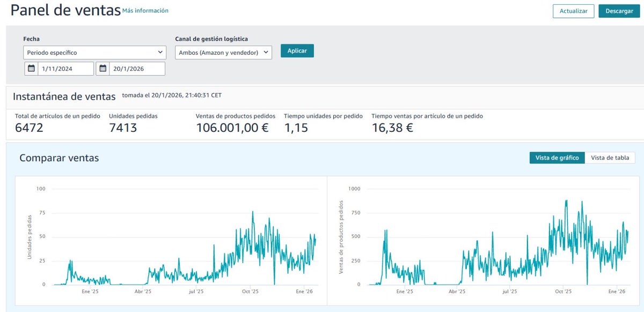Click the Total de artículos value 6472
The image size is (644, 312).
[x=29, y=128]
